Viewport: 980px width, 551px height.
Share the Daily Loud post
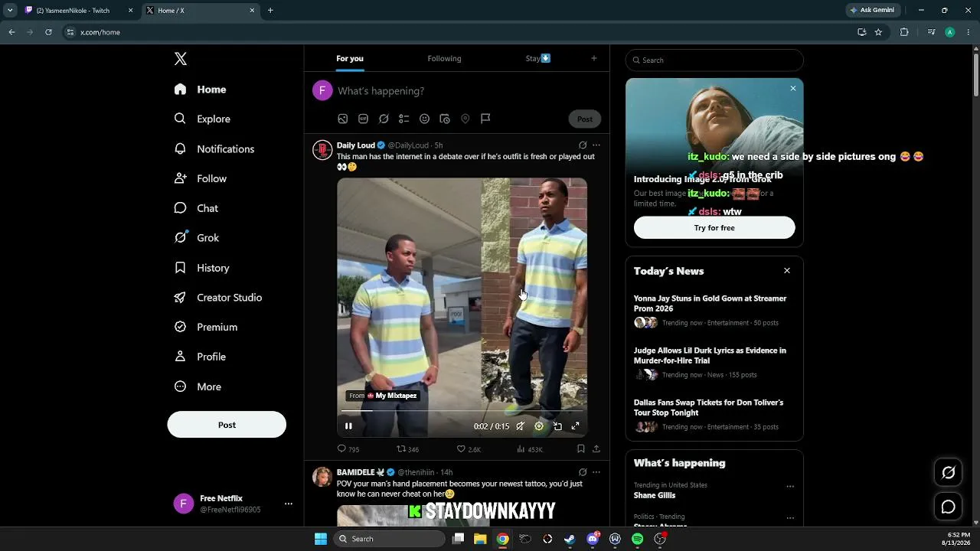(596, 449)
